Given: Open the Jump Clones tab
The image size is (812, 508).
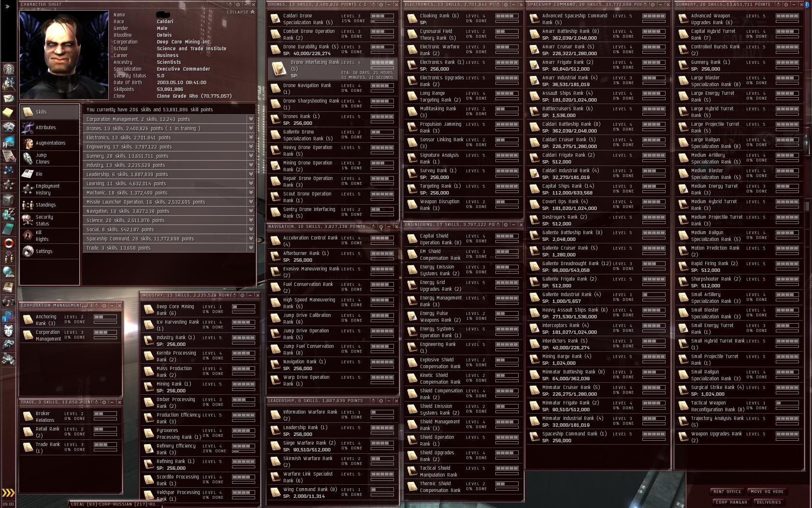Looking at the screenshot, I should pyautogui.click(x=50, y=158).
